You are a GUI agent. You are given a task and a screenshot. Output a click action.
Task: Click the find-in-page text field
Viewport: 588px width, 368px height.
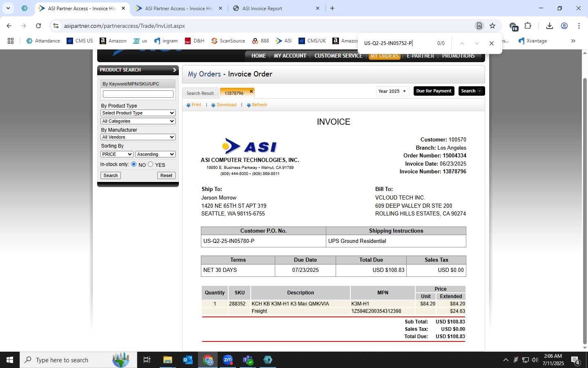point(398,43)
